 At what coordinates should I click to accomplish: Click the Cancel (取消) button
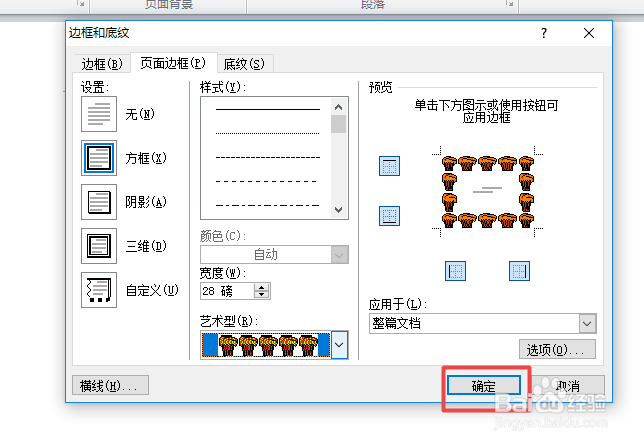pyautogui.click(x=568, y=386)
